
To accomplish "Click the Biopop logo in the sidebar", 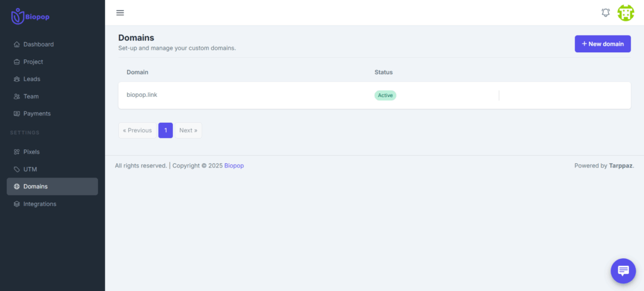I will [x=30, y=16].
